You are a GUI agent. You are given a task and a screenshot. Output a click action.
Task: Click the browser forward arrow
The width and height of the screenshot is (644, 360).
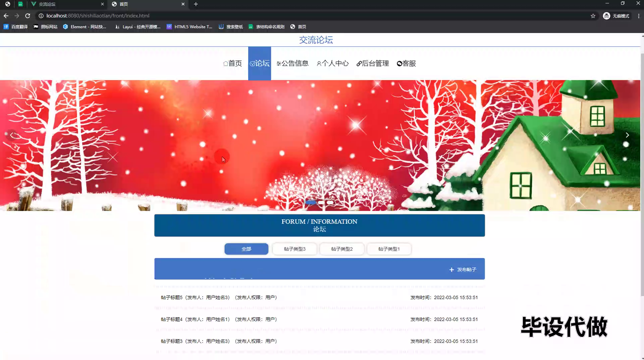(17, 16)
